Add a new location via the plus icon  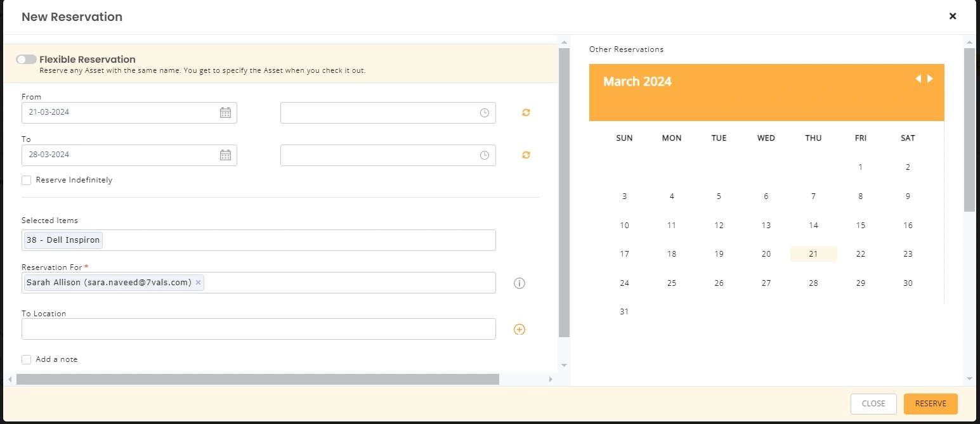(x=519, y=329)
